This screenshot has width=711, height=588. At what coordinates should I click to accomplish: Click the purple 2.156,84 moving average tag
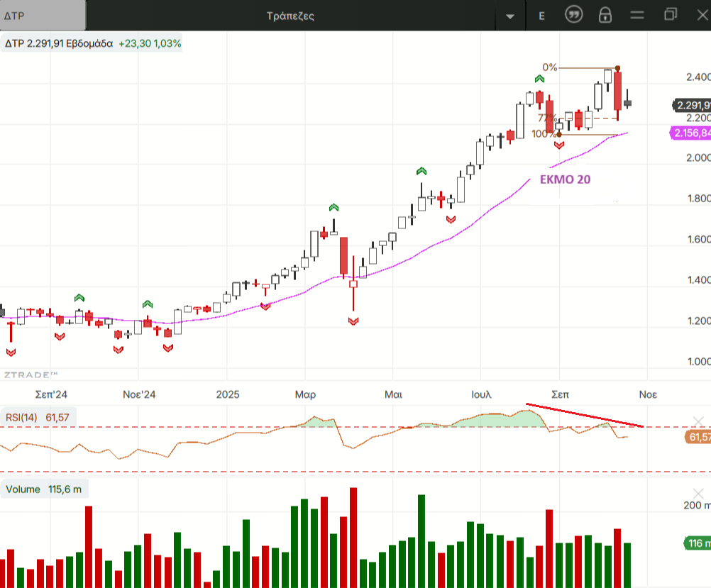[690, 133]
